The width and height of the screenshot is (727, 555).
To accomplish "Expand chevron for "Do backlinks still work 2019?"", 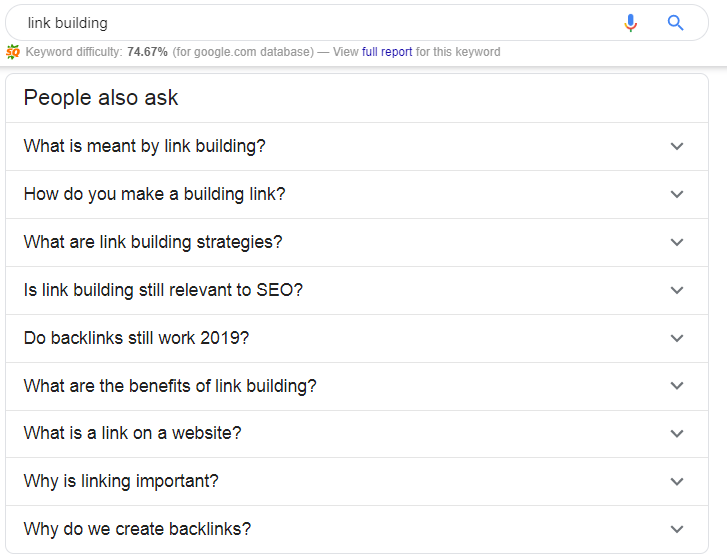I will click(x=677, y=338).
